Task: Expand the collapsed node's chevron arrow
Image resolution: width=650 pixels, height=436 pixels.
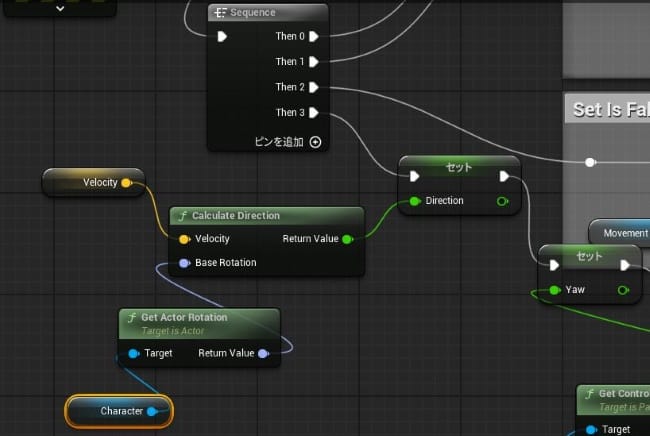Action: [x=60, y=8]
